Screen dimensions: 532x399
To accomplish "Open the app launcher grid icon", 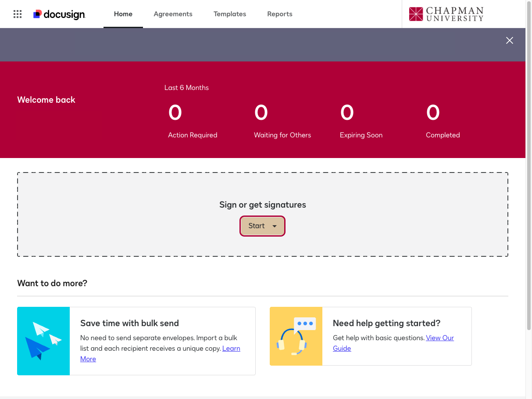I will 18,14.
